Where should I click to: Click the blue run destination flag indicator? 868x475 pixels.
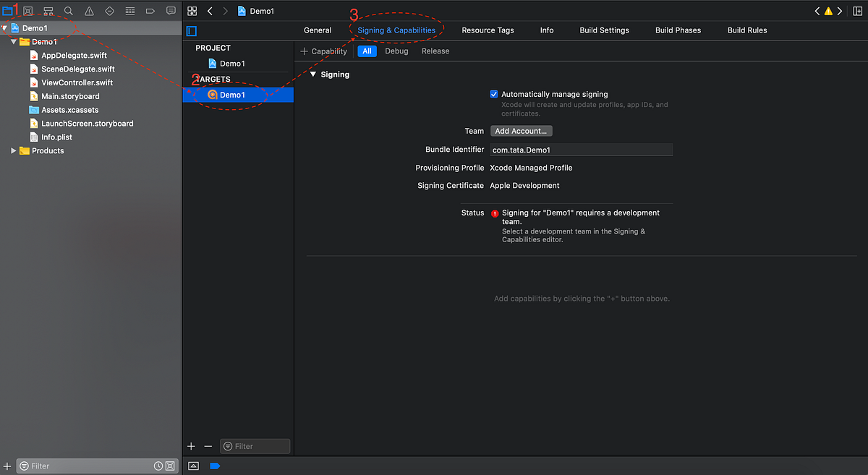215,466
